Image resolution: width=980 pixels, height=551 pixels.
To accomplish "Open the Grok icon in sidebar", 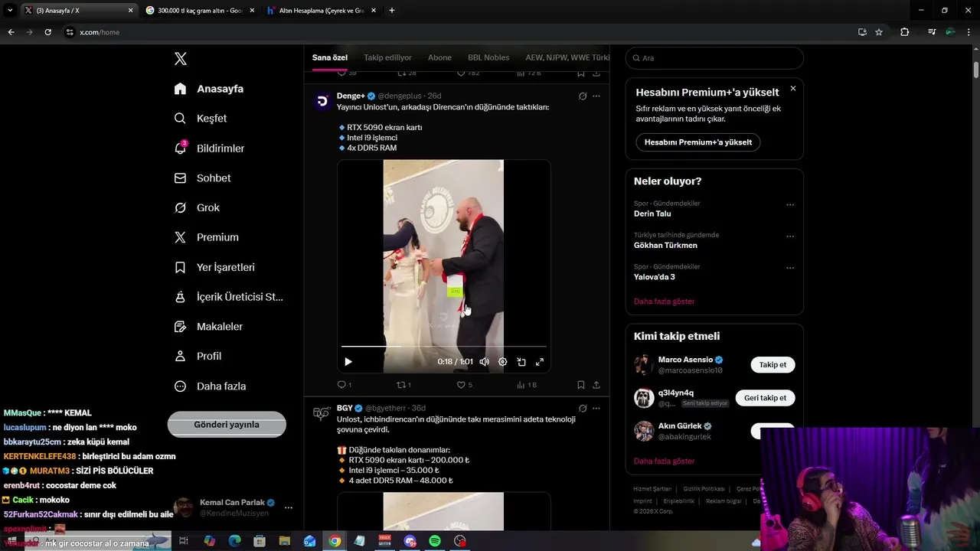I will click(x=180, y=208).
